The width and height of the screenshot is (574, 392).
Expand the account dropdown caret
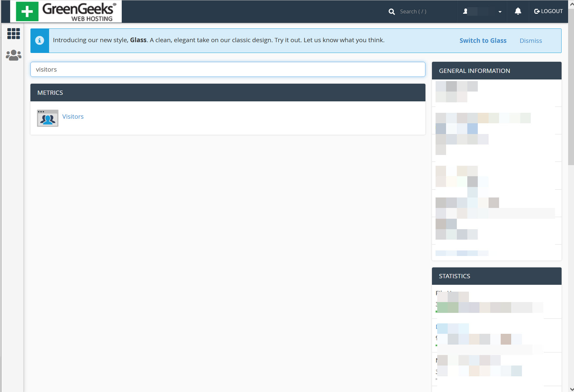click(x=500, y=12)
